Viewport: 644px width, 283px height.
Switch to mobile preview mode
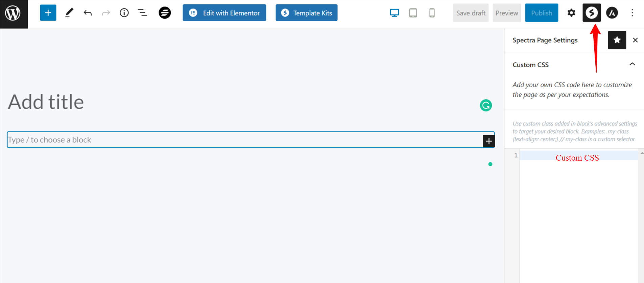432,13
